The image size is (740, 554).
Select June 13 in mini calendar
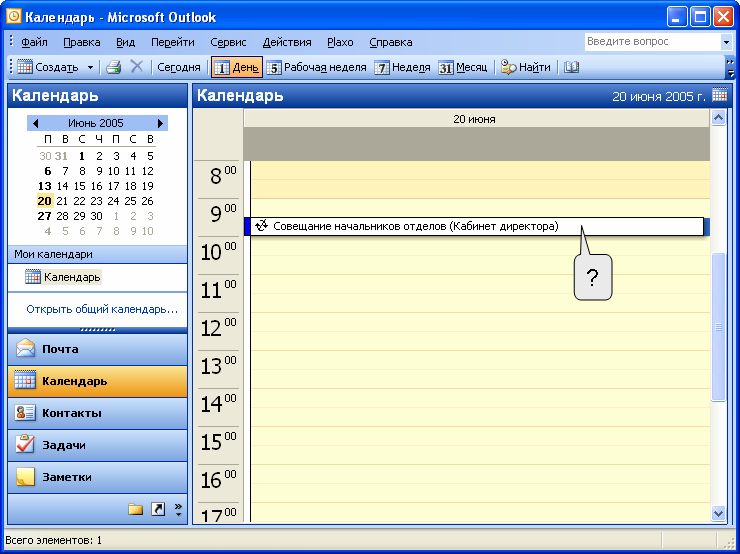tap(45, 186)
